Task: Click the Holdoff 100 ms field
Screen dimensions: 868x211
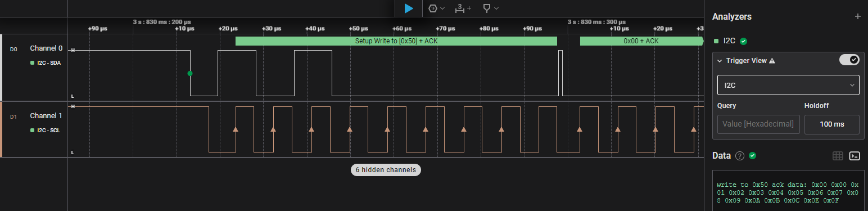Action: pos(832,124)
